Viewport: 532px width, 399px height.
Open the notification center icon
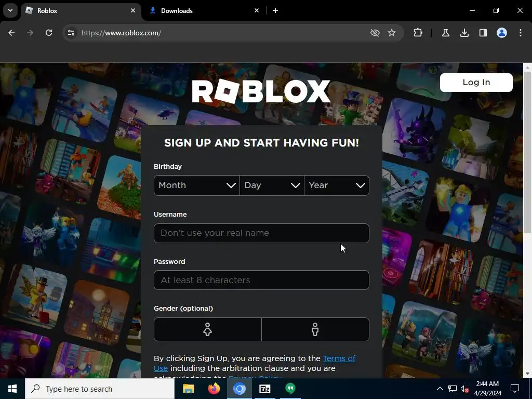click(x=515, y=389)
